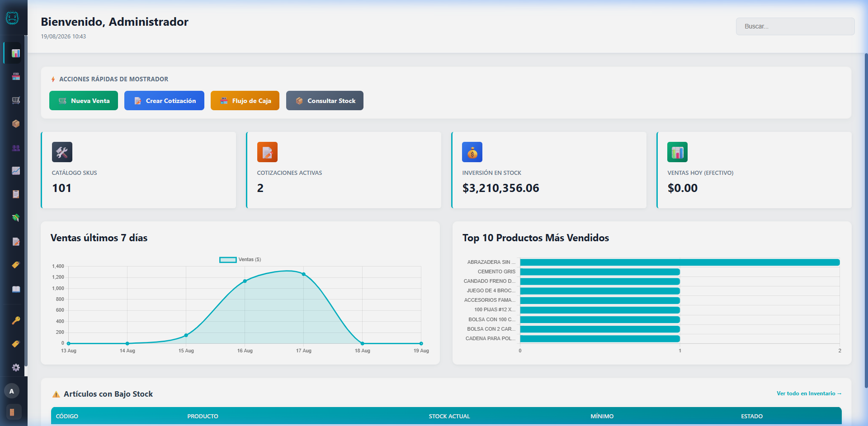868x426 pixels.
Task: Open the clipboard sidebar icon
Action: coord(16,194)
